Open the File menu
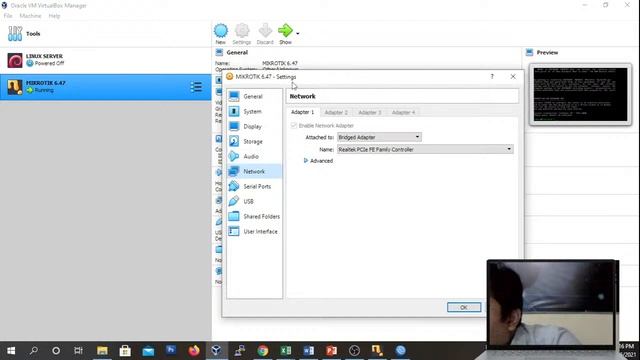Screen dimensions: 640x360 coord(8,16)
